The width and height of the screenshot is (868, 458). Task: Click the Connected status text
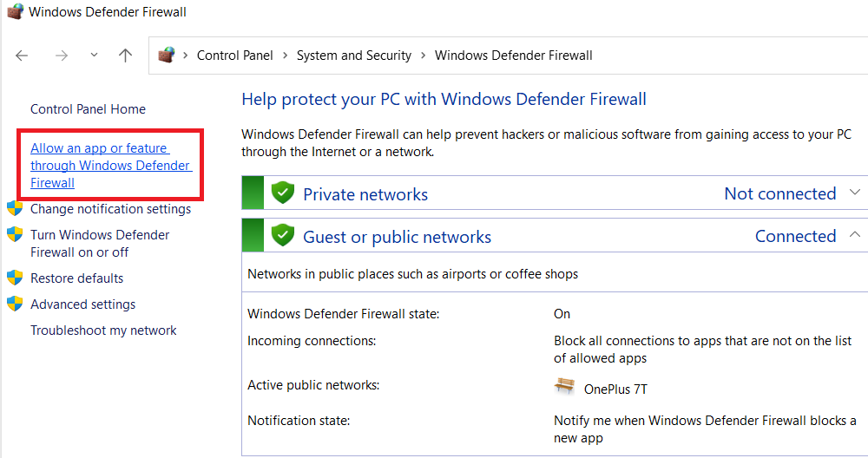tap(795, 236)
